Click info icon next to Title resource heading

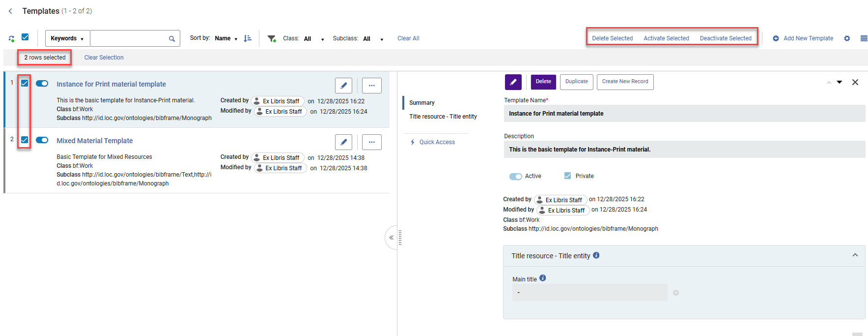[x=596, y=255]
